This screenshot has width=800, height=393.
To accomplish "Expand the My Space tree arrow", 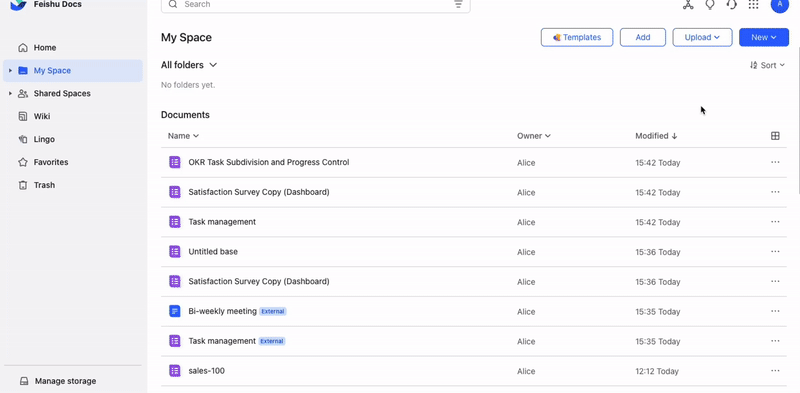I will [x=10, y=70].
